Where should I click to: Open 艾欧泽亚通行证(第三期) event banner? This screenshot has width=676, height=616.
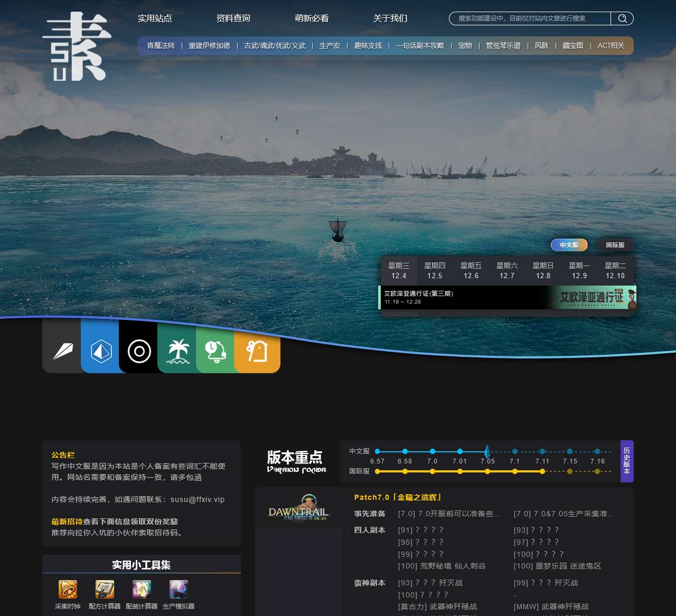pyautogui.click(x=508, y=297)
